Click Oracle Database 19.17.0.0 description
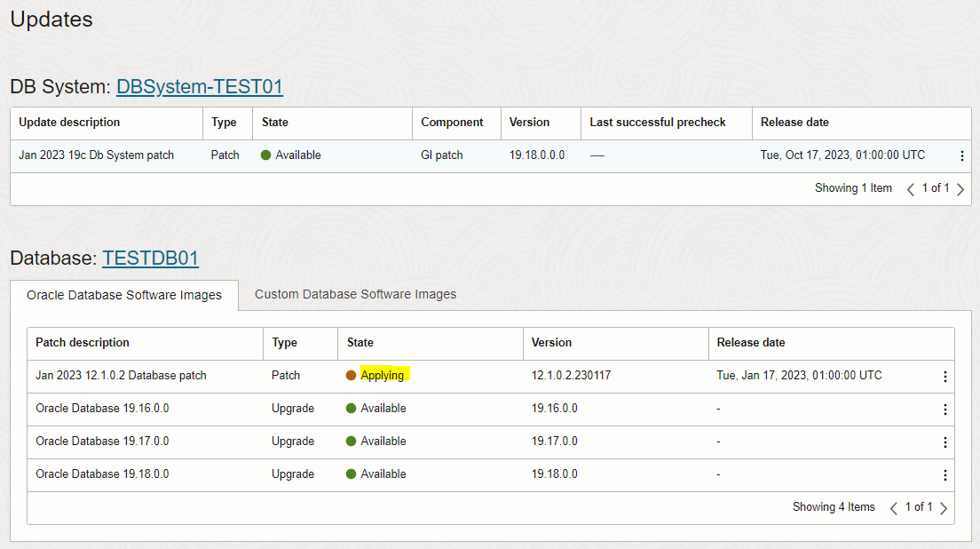This screenshot has height=549, width=980. coord(102,441)
